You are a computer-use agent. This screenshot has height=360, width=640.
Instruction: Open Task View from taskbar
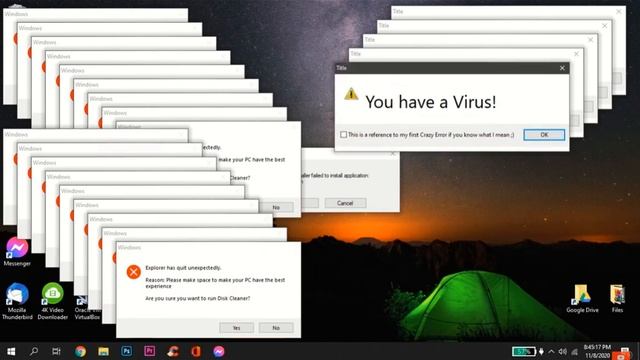(x=56, y=351)
